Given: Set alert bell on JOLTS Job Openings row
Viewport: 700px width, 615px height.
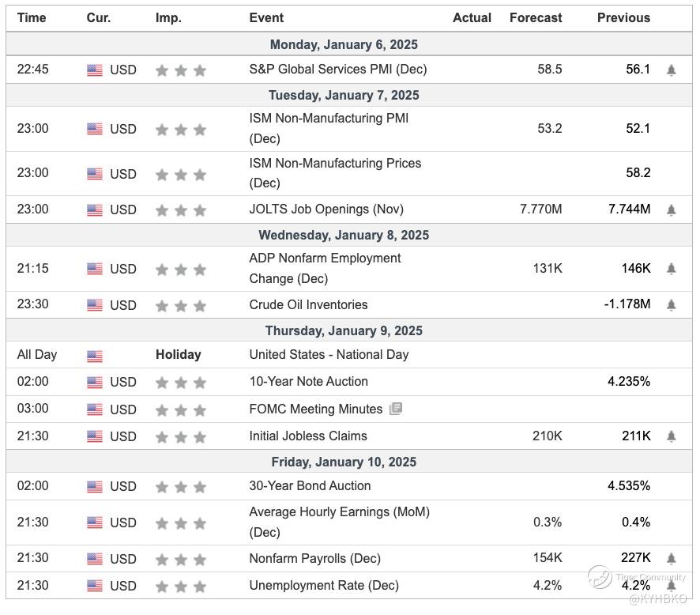Looking at the screenshot, I should (x=671, y=209).
